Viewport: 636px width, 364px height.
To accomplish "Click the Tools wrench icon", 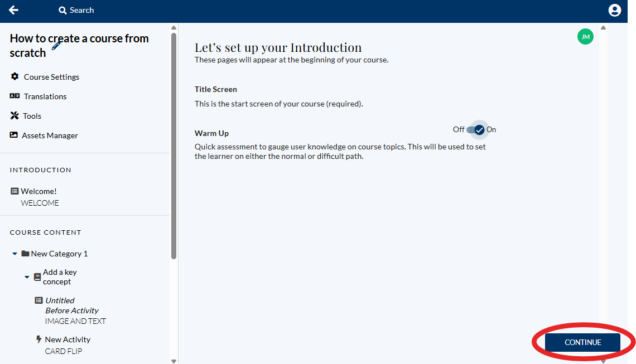I will point(15,115).
